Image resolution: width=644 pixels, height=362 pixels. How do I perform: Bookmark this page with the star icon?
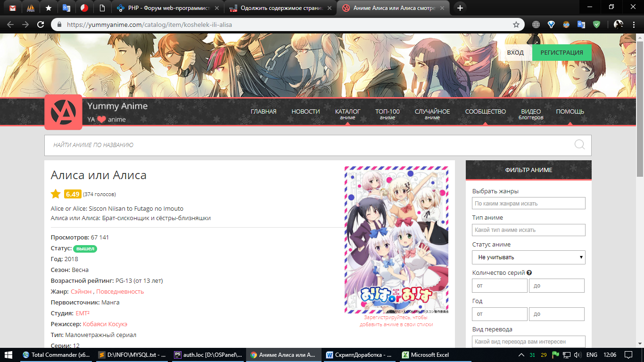coord(516,25)
